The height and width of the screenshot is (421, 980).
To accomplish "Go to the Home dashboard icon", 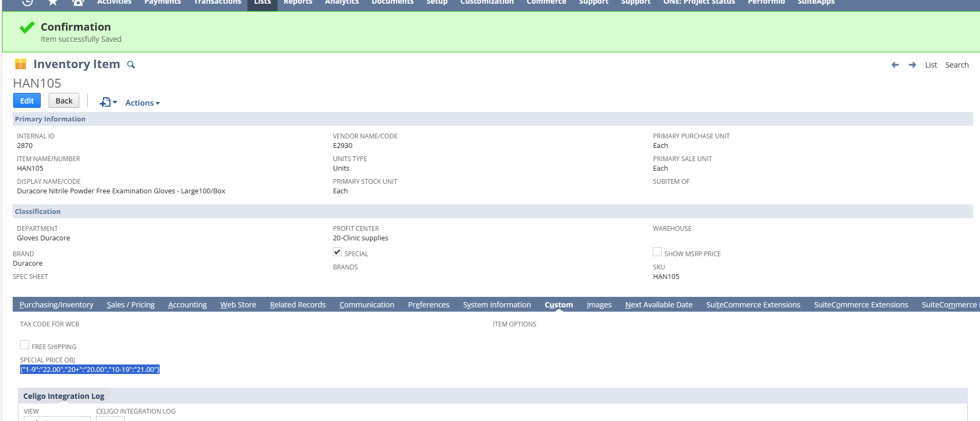I will point(78,2).
